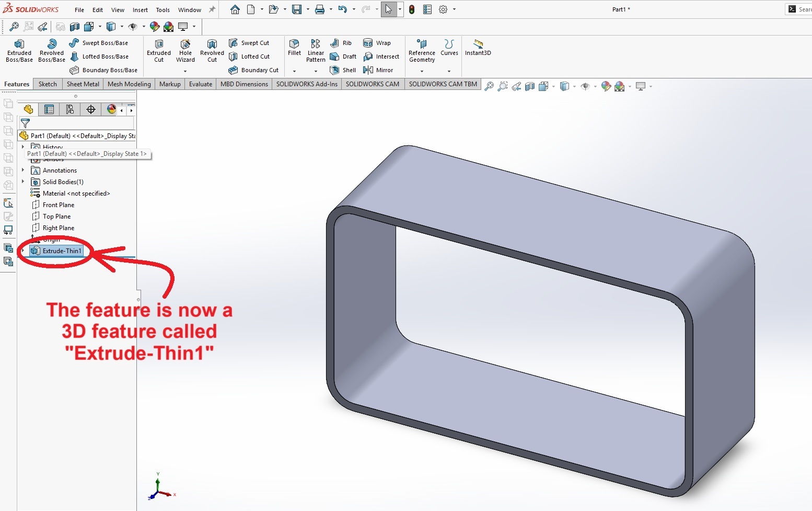The height and width of the screenshot is (511, 812).
Task: Click the Fillet tool icon
Action: pyautogui.click(x=294, y=47)
